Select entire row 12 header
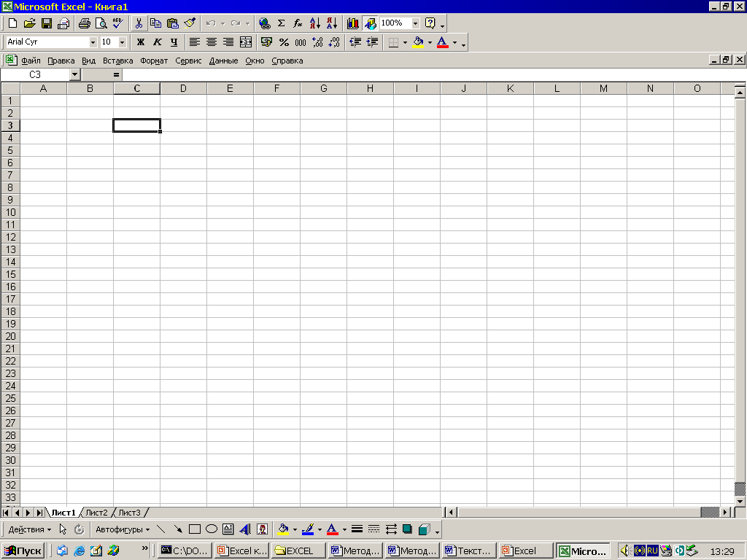The width and height of the screenshot is (747, 560). tap(10, 237)
